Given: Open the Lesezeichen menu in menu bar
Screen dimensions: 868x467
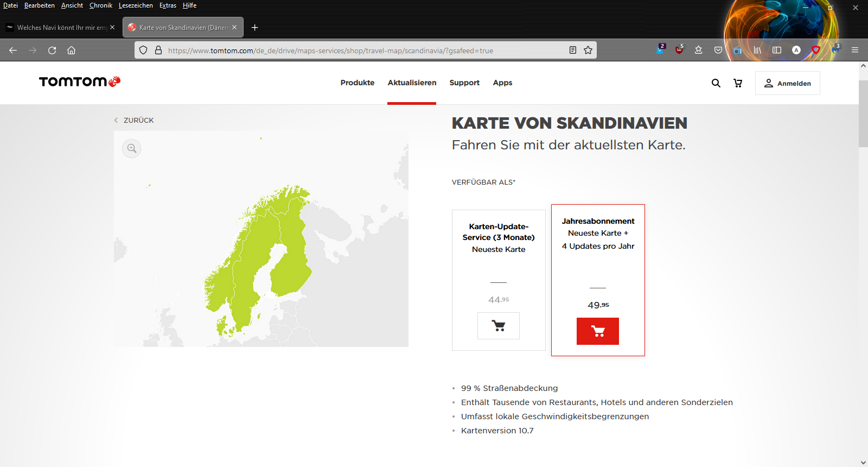Looking at the screenshot, I should pos(136,5).
